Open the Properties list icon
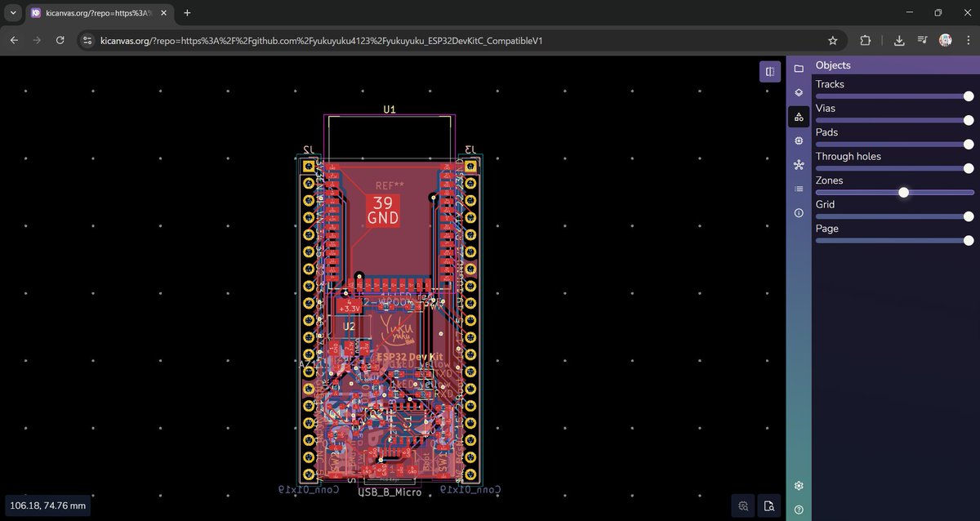The image size is (980, 521). pyautogui.click(x=799, y=189)
